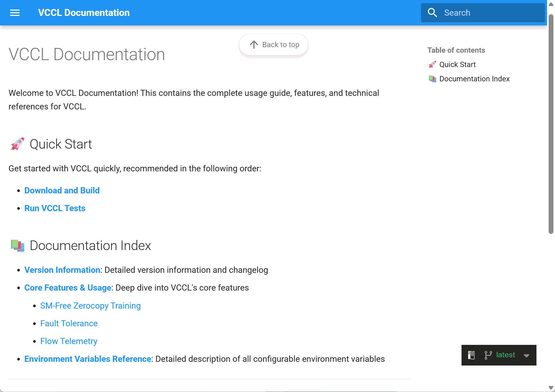Screen dimensions: 555x392
Task: Click the up arrow in Back to top
Action: click(x=254, y=44)
